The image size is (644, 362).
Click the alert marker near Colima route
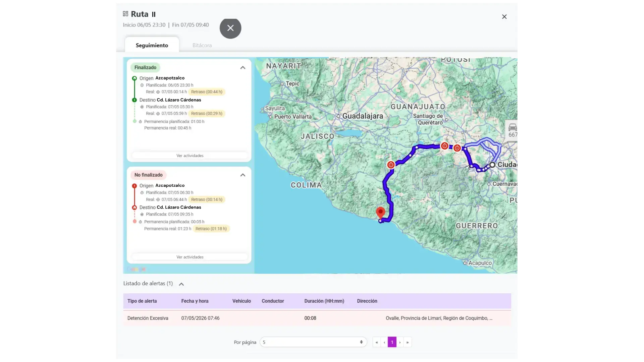(391, 165)
